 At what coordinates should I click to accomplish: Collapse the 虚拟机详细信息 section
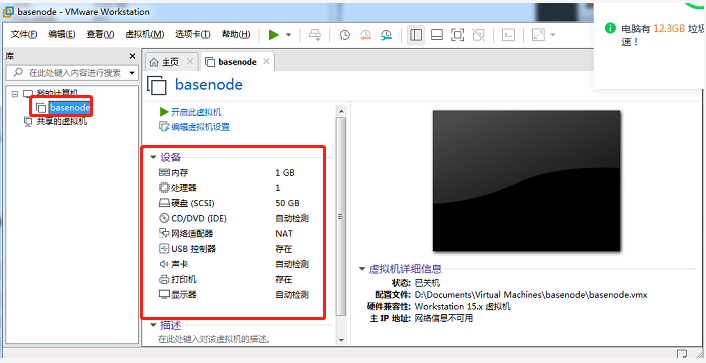click(x=362, y=269)
